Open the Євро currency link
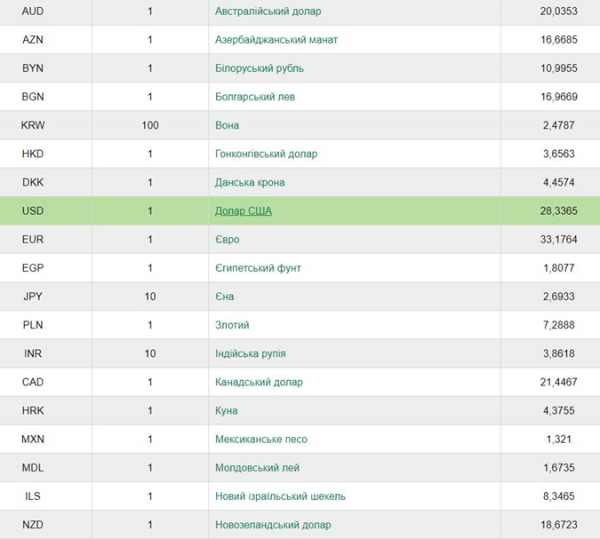 coord(227,239)
